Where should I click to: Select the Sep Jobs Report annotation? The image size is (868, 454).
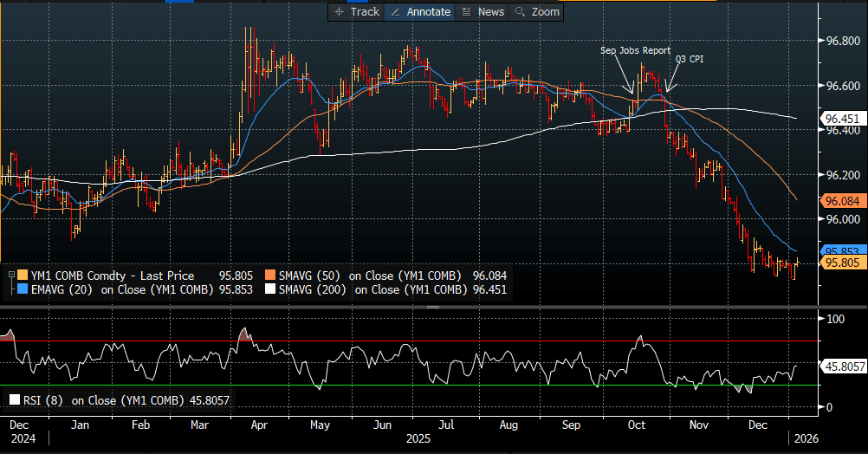(x=635, y=50)
